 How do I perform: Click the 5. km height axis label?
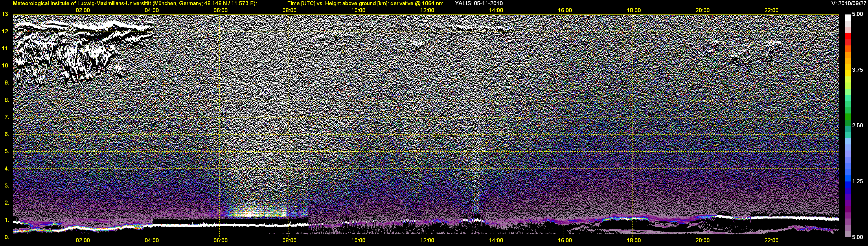pyautogui.click(x=7, y=151)
